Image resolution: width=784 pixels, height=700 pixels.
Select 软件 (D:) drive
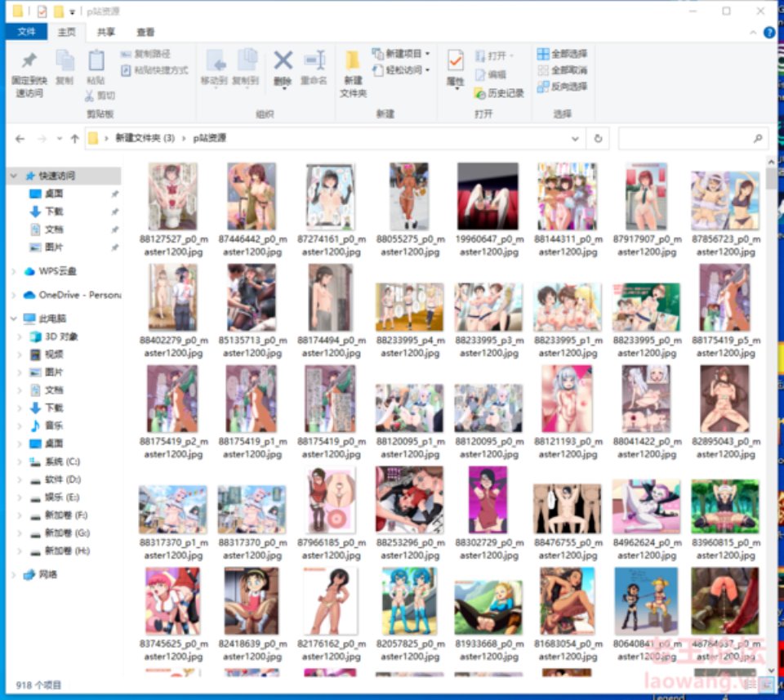[55, 479]
